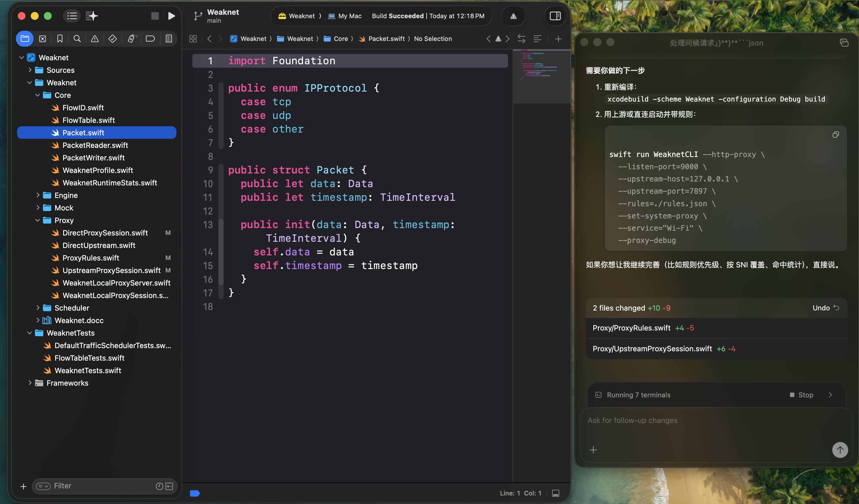This screenshot has width=859, height=504.
Task: Expand the Sources folder
Action: [30, 70]
